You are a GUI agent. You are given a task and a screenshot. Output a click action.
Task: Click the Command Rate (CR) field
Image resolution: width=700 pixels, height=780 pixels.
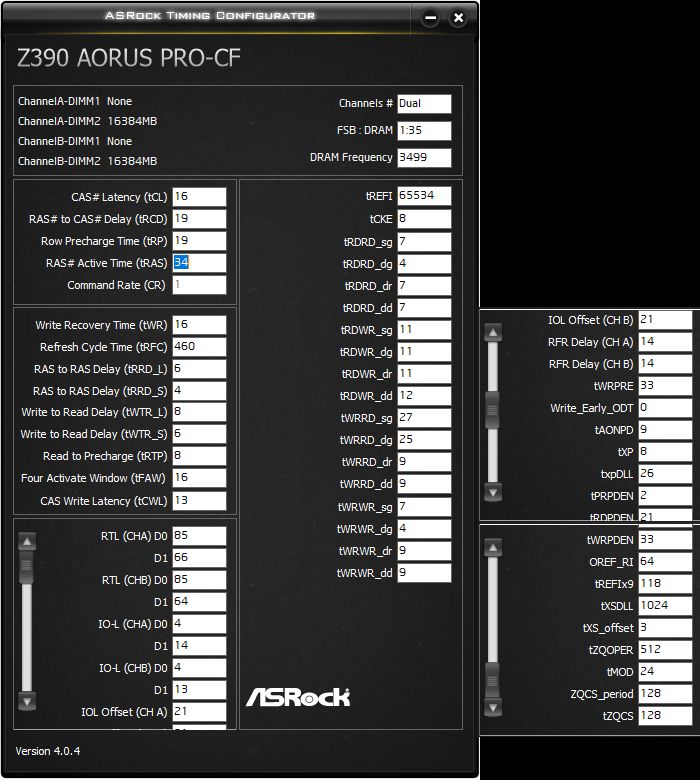click(x=199, y=285)
